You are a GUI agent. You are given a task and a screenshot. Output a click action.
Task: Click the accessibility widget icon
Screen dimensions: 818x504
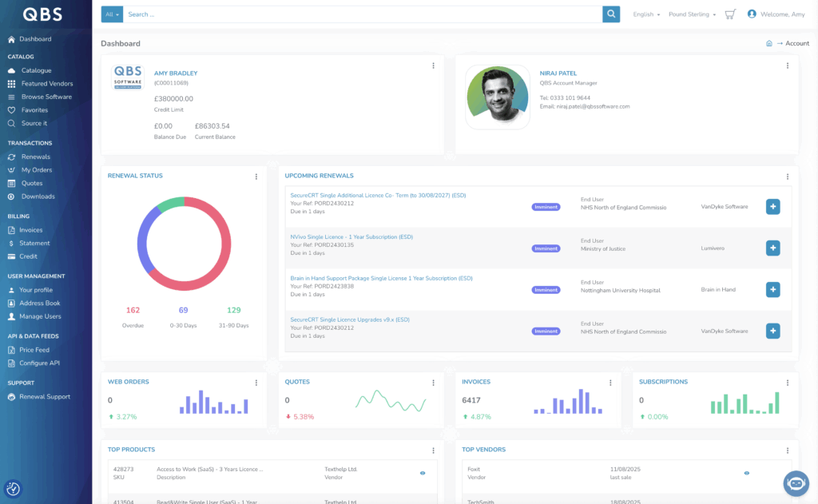(x=13, y=488)
